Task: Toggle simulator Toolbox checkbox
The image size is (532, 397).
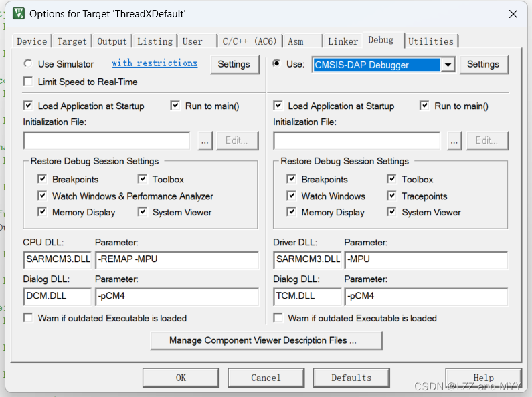Action: pyautogui.click(x=143, y=179)
